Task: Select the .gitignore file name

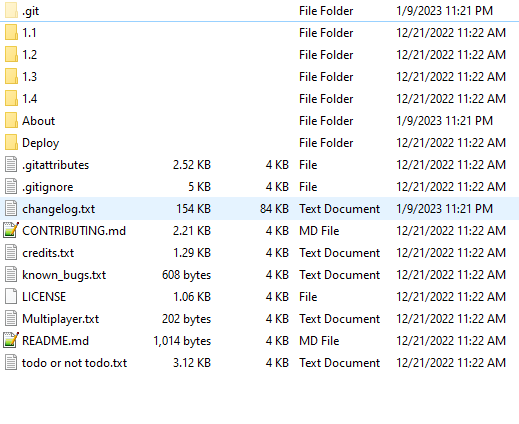Action: pyautogui.click(x=48, y=187)
